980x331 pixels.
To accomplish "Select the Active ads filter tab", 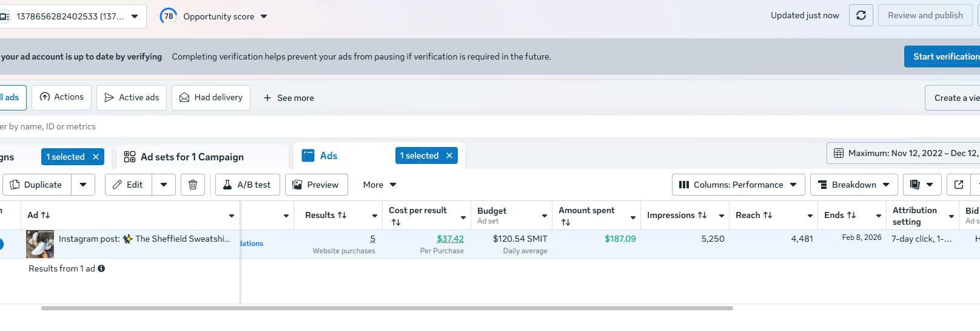I will point(132,97).
